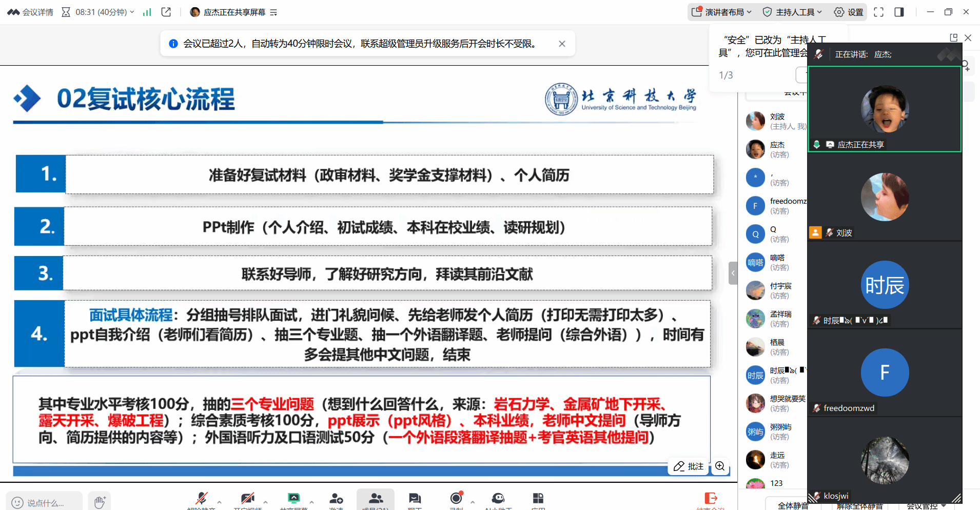Click the share screen icon
The width and height of the screenshot is (980, 510).
point(293,499)
